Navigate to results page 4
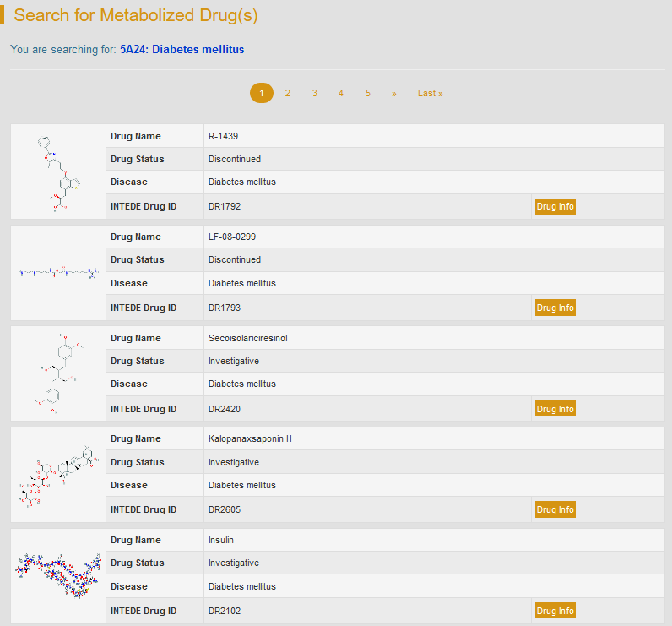The image size is (672, 626). tap(341, 93)
